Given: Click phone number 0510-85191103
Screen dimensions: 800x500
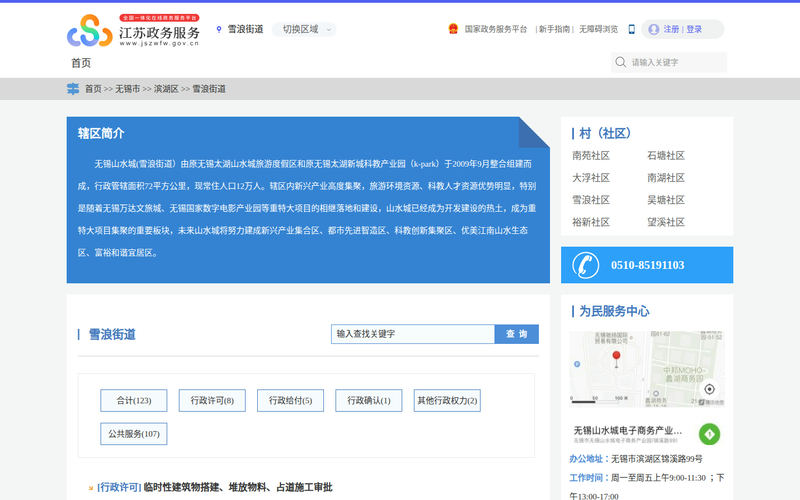Looking at the screenshot, I should 647,265.
